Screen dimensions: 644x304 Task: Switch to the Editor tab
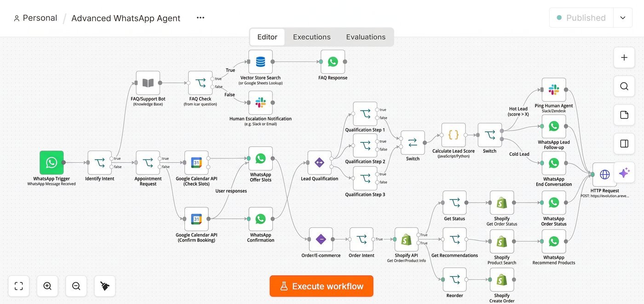(x=267, y=37)
